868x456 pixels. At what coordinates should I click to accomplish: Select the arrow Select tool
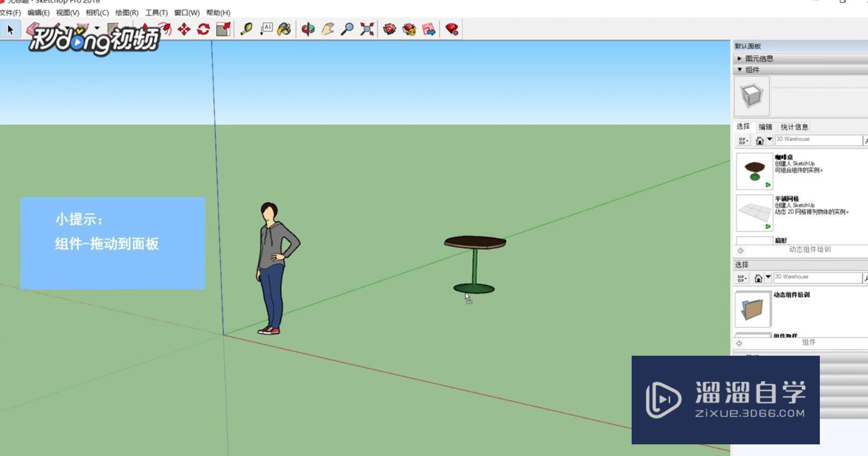[10, 29]
